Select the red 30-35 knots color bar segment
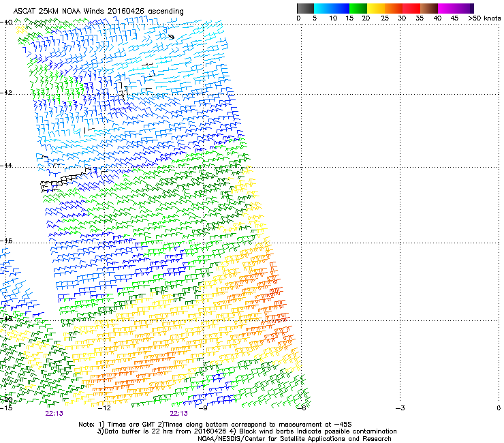Screen dimensions: 504x443 click(x=411, y=8)
